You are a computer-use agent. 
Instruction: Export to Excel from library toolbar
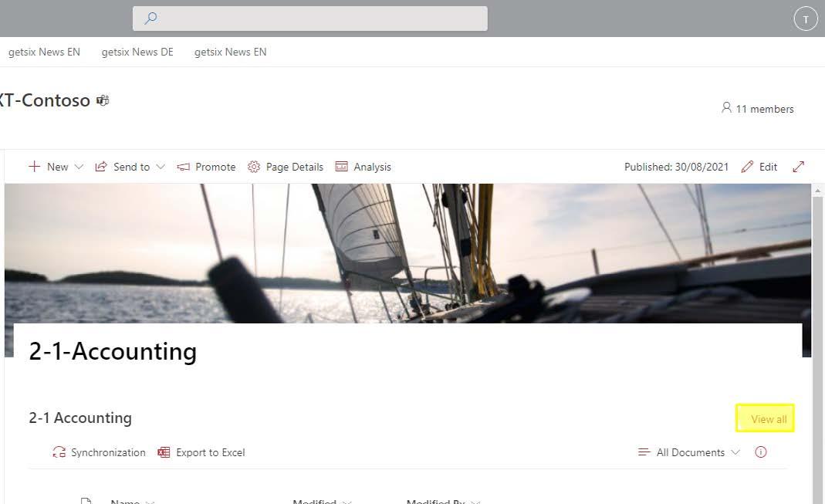click(x=201, y=452)
